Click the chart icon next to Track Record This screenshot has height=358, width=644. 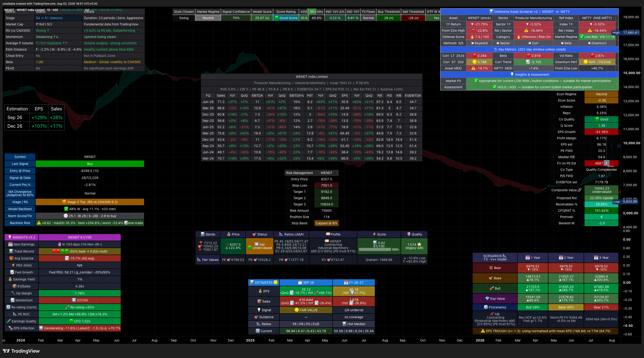[11, 251]
